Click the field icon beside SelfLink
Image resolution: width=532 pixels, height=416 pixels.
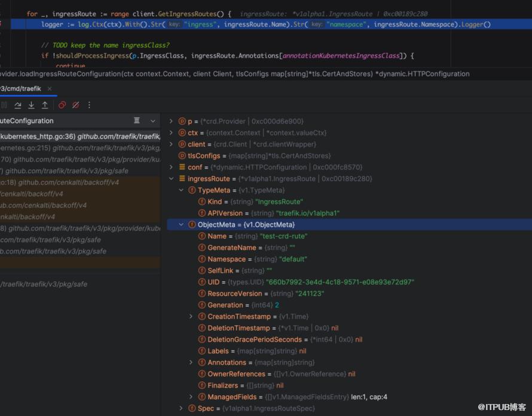coord(202,270)
